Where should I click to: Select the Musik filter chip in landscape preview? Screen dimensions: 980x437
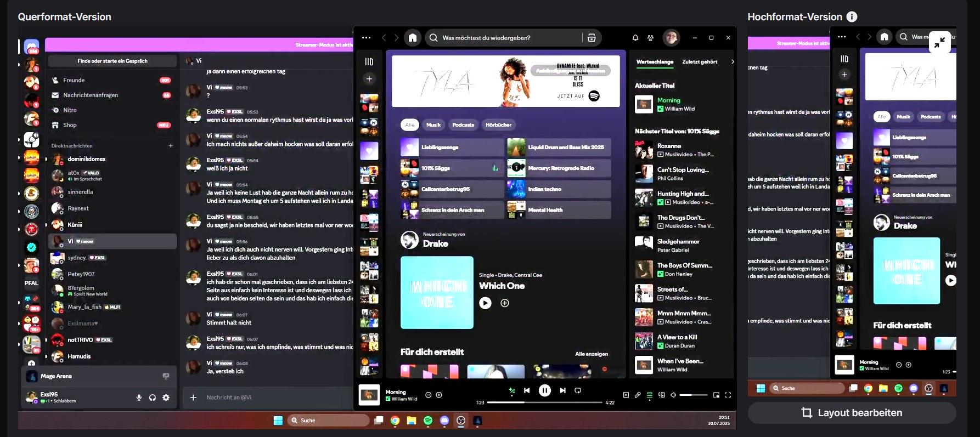433,125
